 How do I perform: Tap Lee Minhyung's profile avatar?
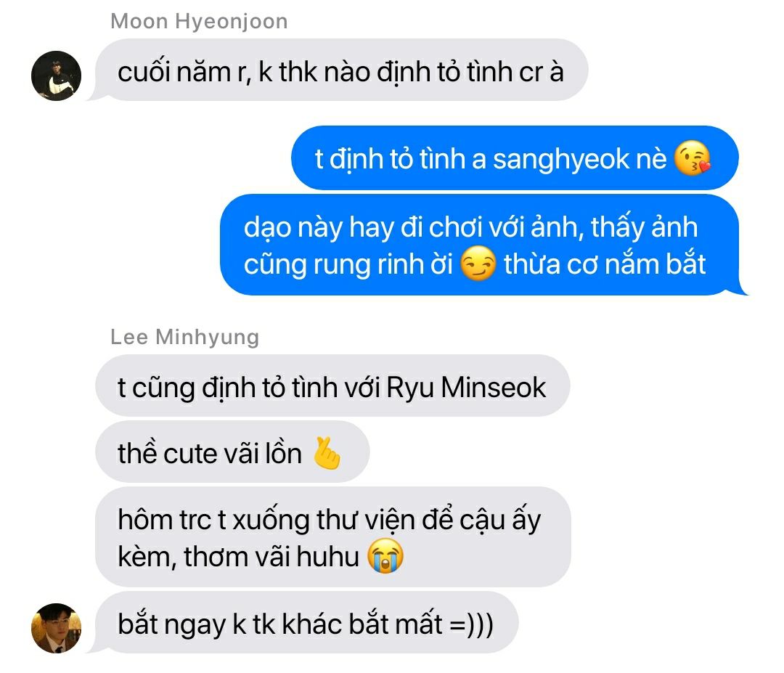56,628
